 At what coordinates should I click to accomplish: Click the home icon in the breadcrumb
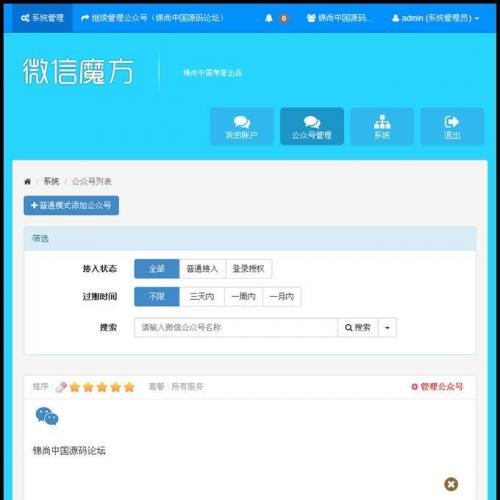(x=28, y=181)
